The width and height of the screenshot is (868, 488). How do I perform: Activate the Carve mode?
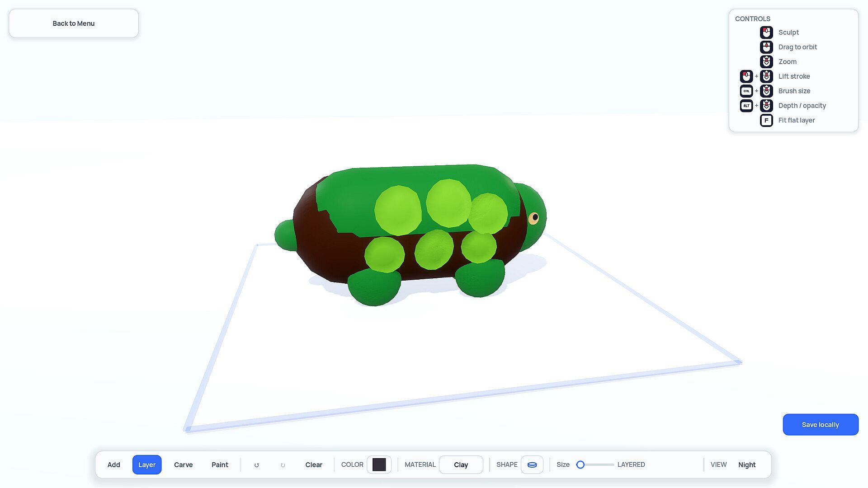click(184, 465)
